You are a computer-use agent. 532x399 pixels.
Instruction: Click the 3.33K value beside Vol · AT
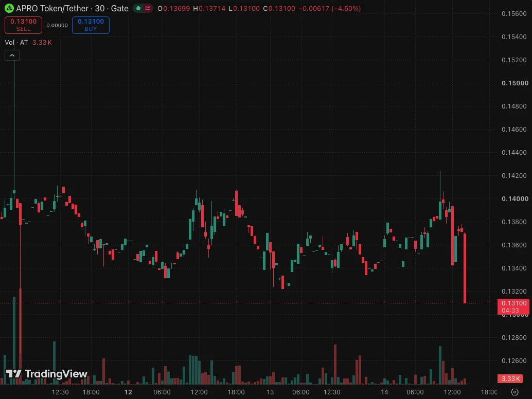click(x=42, y=42)
